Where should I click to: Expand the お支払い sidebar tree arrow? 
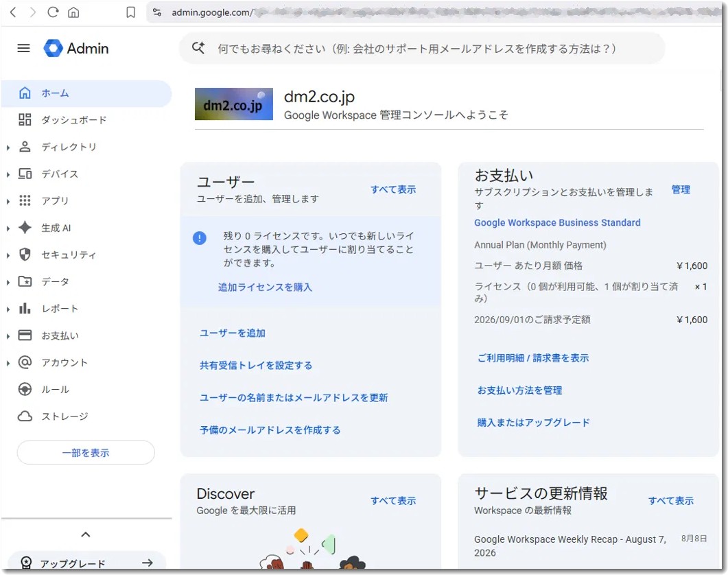8,336
